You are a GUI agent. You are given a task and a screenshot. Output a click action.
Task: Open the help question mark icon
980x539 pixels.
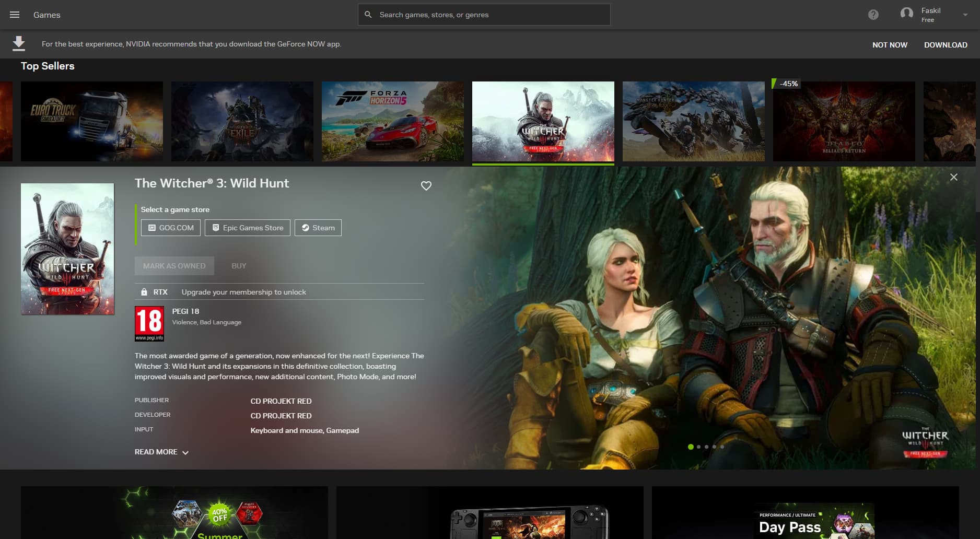pyautogui.click(x=873, y=15)
